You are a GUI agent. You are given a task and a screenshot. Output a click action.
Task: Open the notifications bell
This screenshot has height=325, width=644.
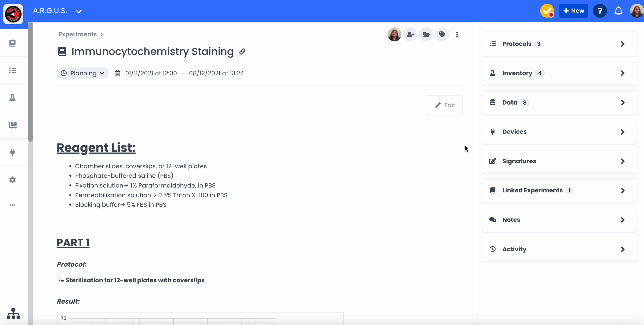click(x=618, y=11)
